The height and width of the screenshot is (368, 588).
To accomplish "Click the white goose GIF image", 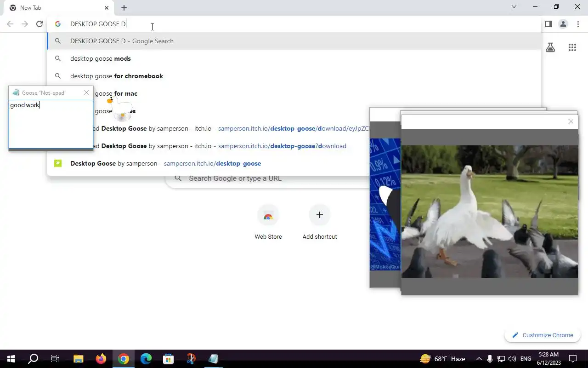I will [x=490, y=212].
